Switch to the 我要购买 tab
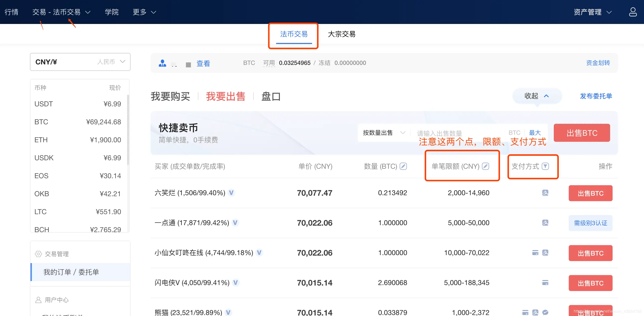 coord(170,96)
